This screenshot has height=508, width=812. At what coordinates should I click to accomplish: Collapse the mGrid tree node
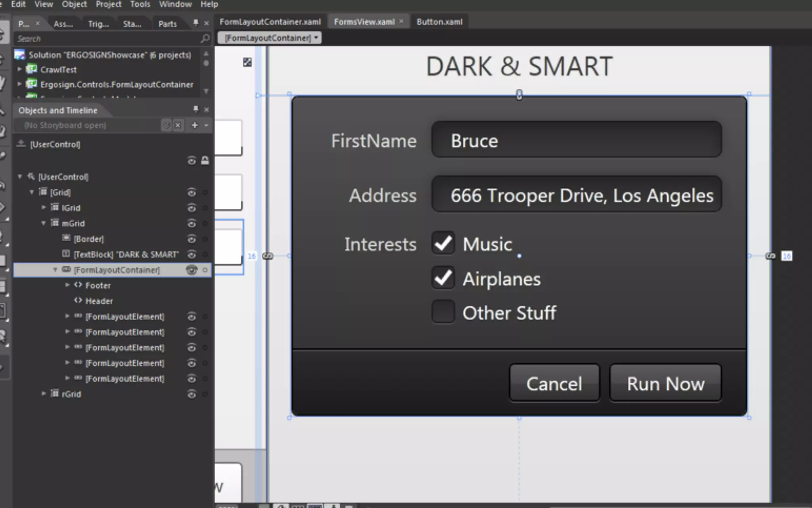coord(44,223)
